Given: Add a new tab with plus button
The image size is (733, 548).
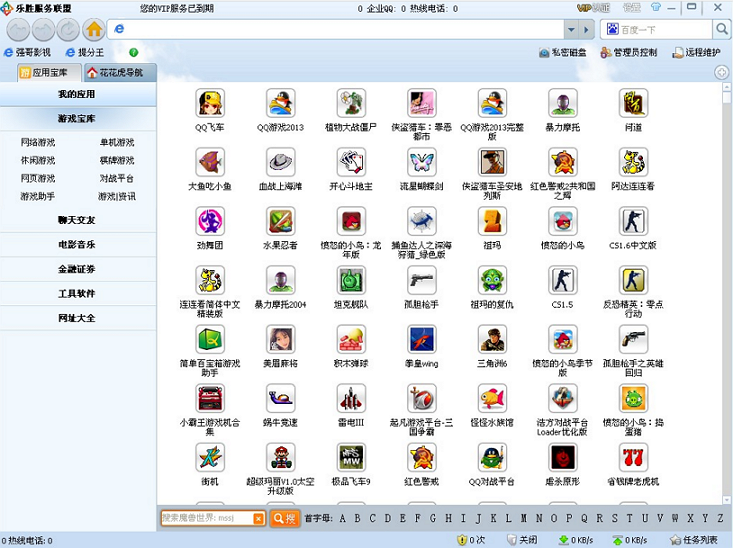Looking at the screenshot, I should click(x=721, y=72).
